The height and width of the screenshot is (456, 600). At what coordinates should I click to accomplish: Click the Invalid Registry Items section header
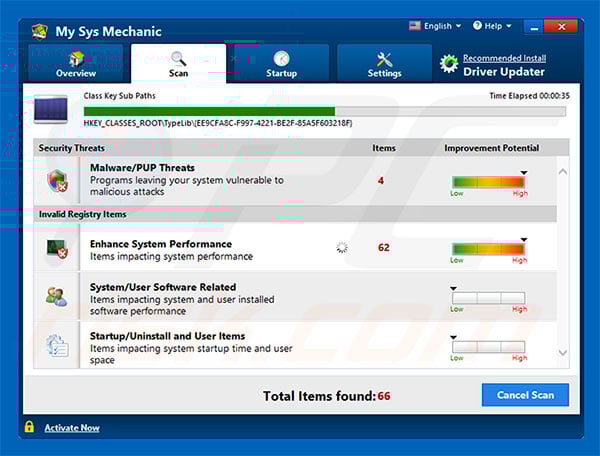point(295,214)
